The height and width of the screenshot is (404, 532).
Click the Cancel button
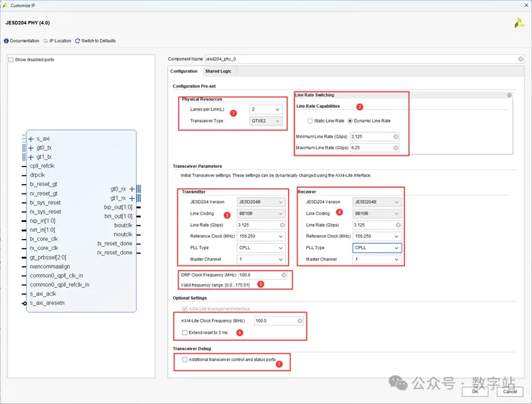point(510,392)
